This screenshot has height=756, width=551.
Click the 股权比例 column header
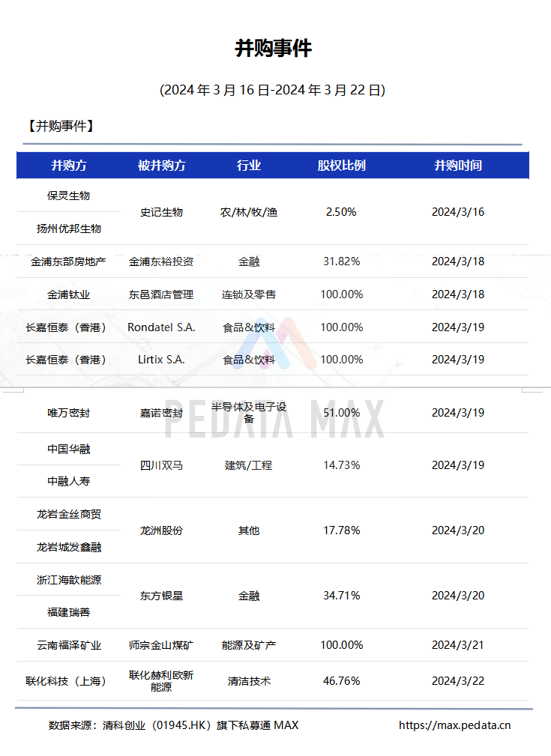coord(342,166)
